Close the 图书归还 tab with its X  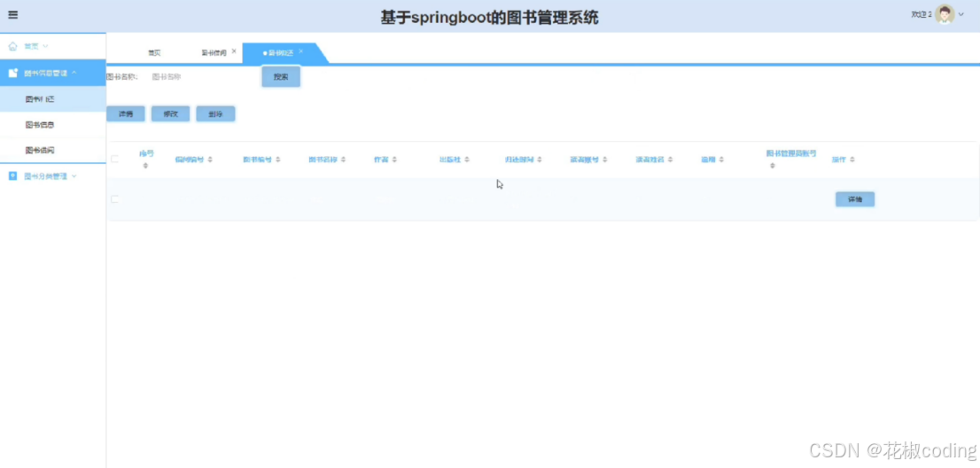(300, 51)
